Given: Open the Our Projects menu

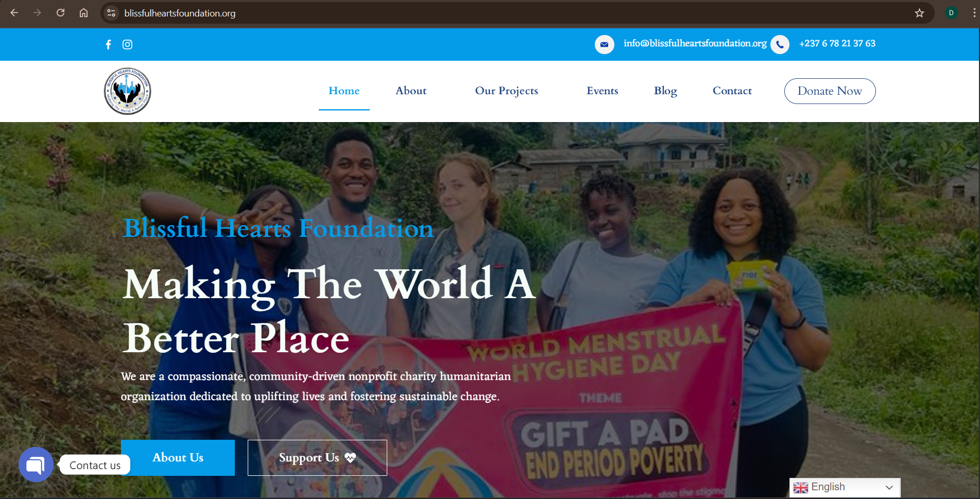Looking at the screenshot, I should point(506,91).
